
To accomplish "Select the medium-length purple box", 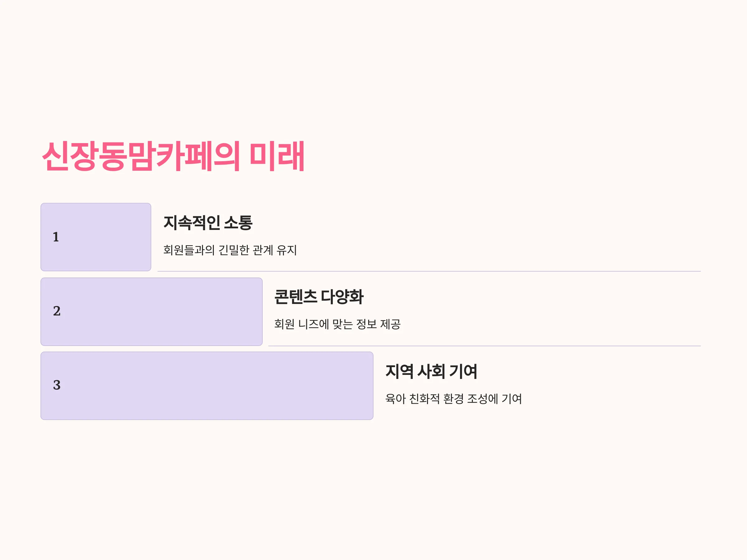I will [152, 311].
